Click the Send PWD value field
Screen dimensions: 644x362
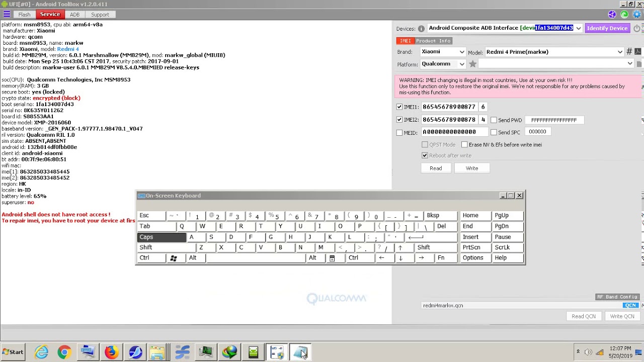point(554,120)
